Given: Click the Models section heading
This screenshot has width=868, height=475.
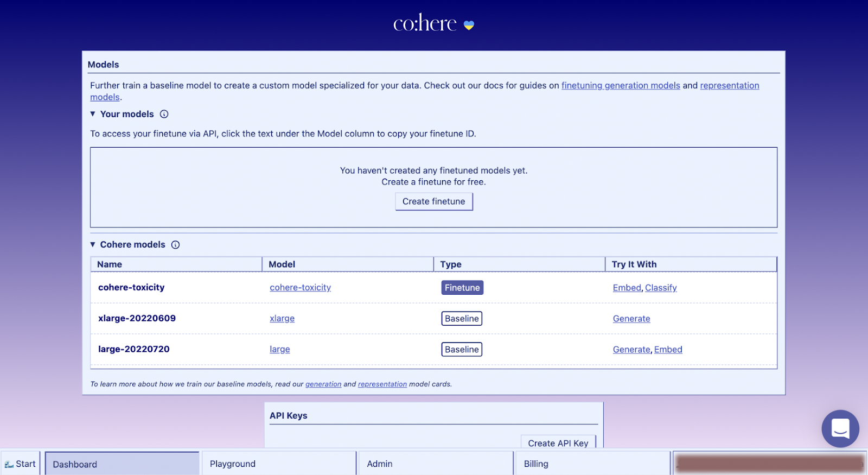Looking at the screenshot, I should point(103,65).
